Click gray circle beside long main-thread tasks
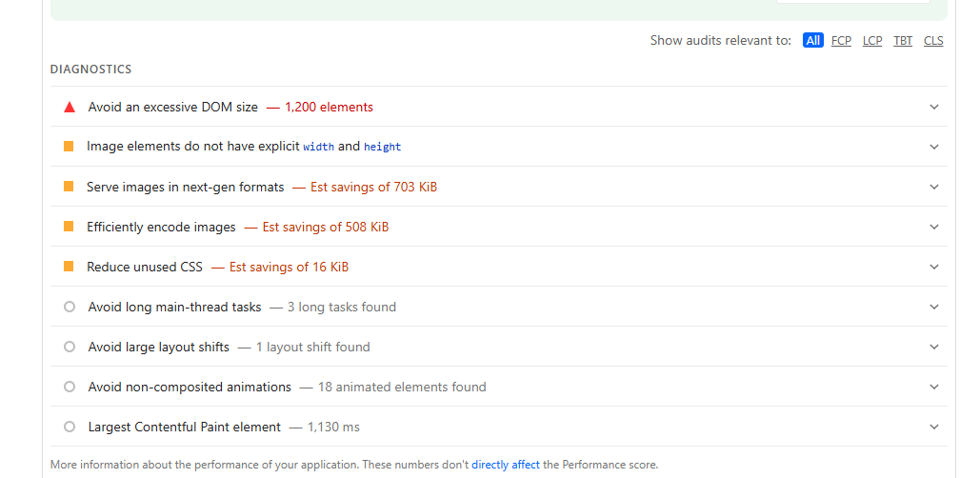The height and width of the screenshot is (478, 980). point(70,307)
